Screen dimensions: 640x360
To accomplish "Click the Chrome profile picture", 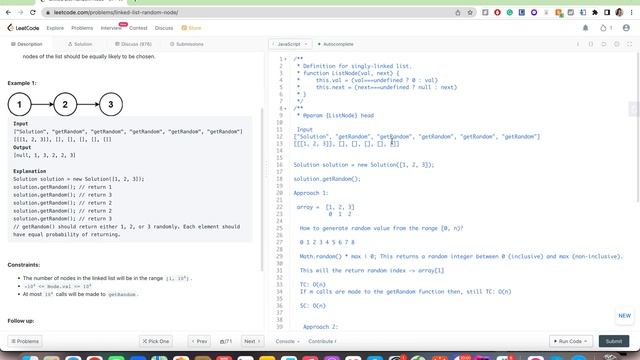I will click(x=619, y=13).
